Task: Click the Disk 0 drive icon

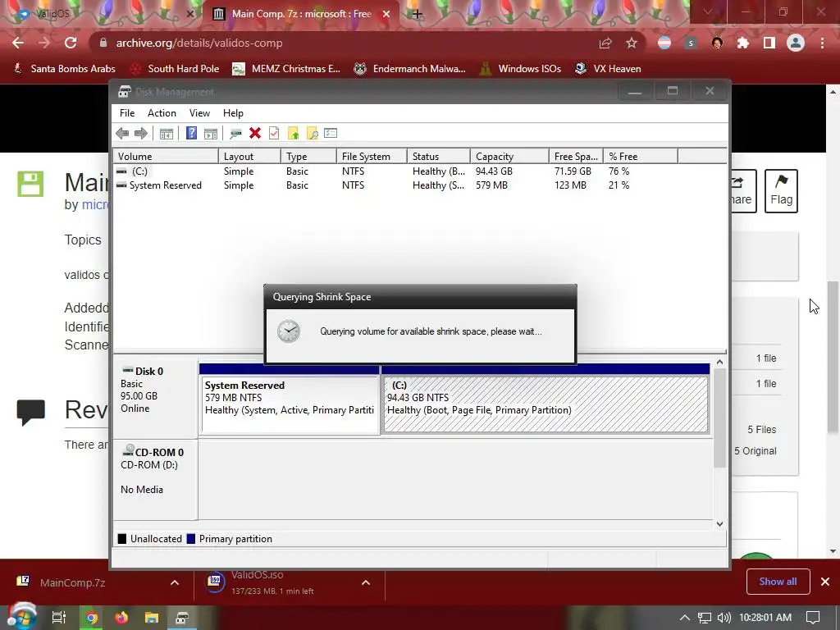Action: 127,370
